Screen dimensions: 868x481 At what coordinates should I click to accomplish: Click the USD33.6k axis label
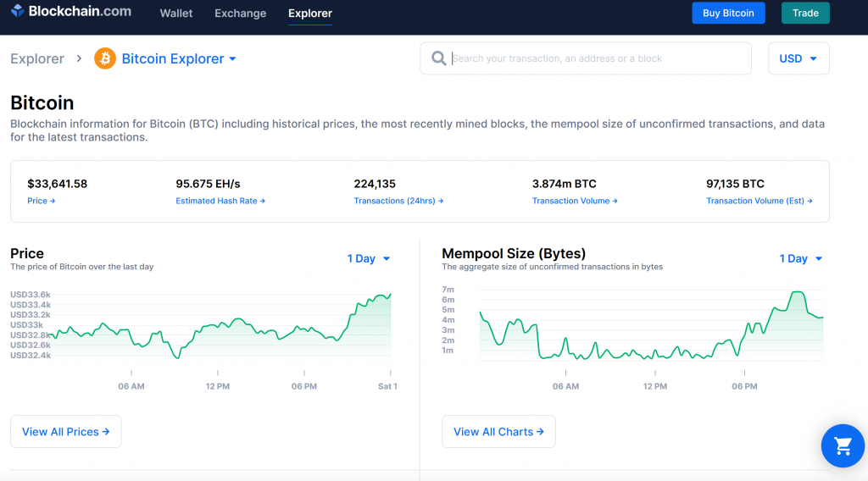(x=31, y=295)
